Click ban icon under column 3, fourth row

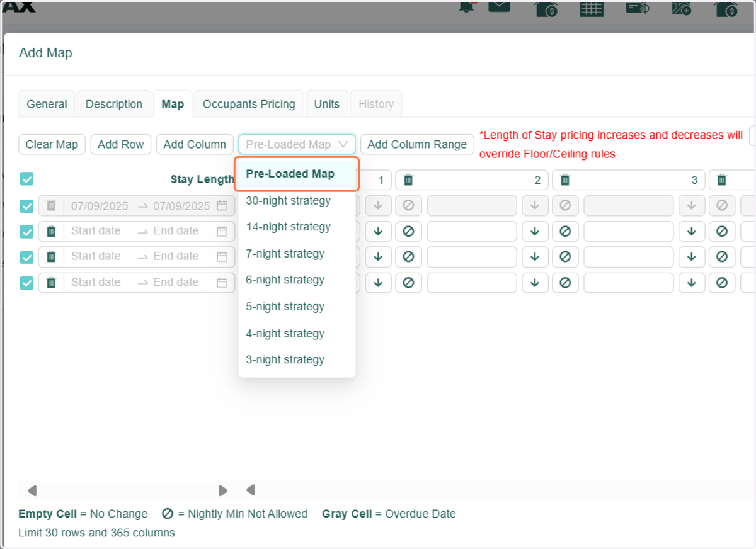tap(565, 283)
